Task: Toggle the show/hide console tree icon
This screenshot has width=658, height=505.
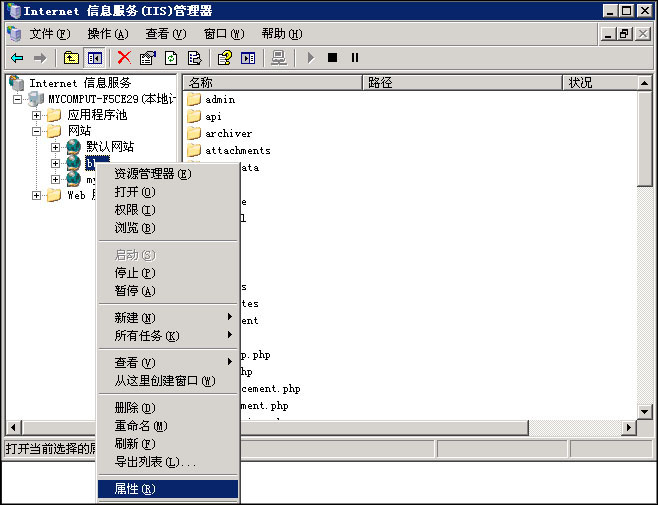Action: coord(94,58)
